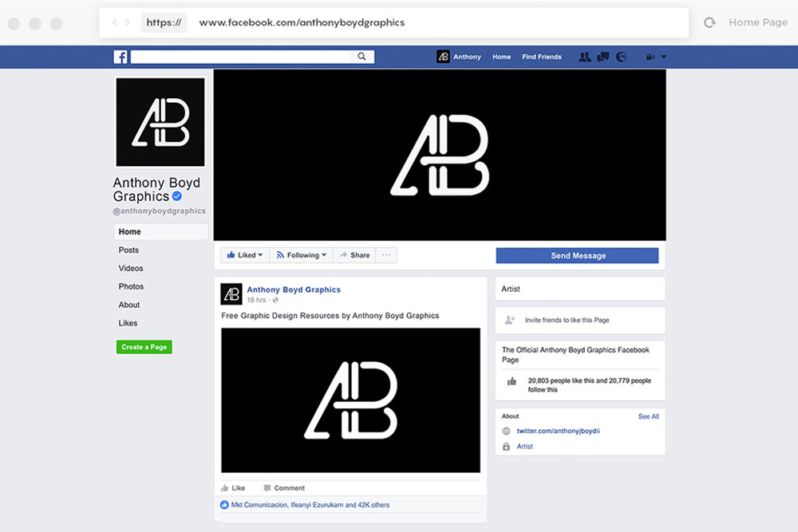Click the verified badge next to page name
The height and width of the screenshot is (532, 798).
177,196
